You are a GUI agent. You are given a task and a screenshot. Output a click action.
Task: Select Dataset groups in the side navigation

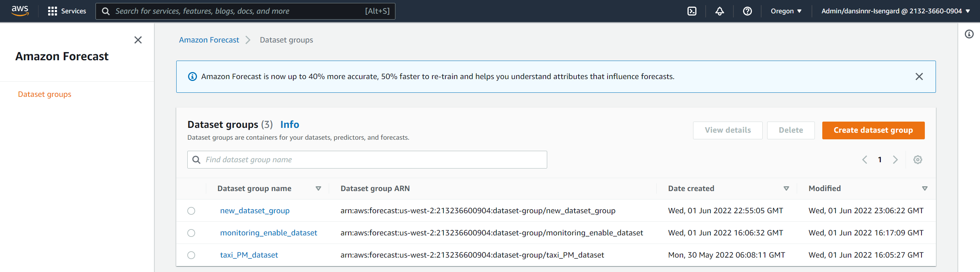[x=44, y=94]
